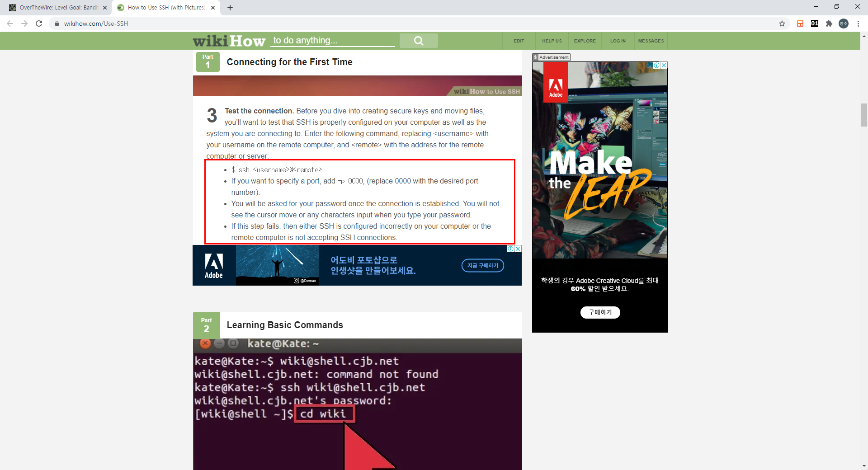
Task: Click the Part 2 terminal screenshot image
Action: tap(357, 404)
